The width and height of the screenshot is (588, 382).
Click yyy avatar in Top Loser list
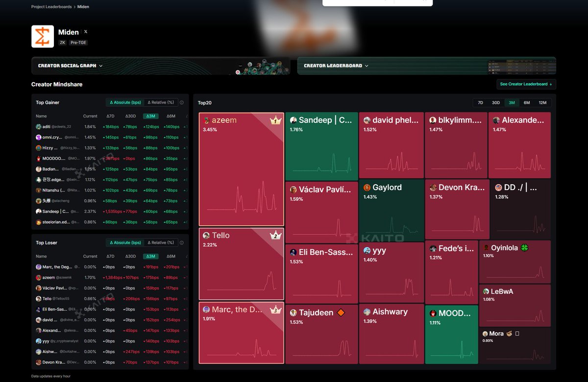(39, 341)
